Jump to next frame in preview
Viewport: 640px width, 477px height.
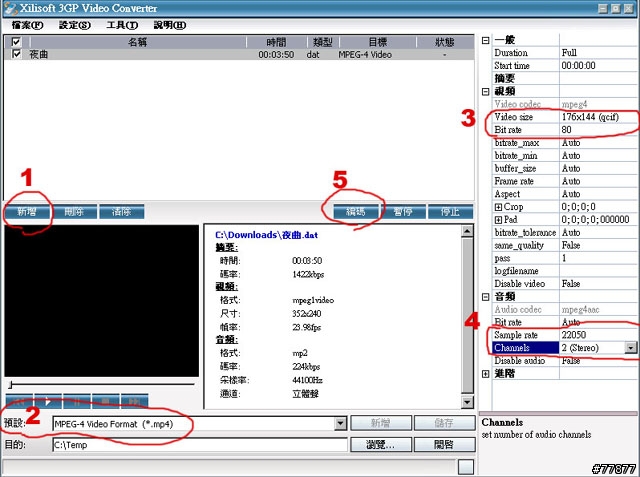tap(135, 402)
